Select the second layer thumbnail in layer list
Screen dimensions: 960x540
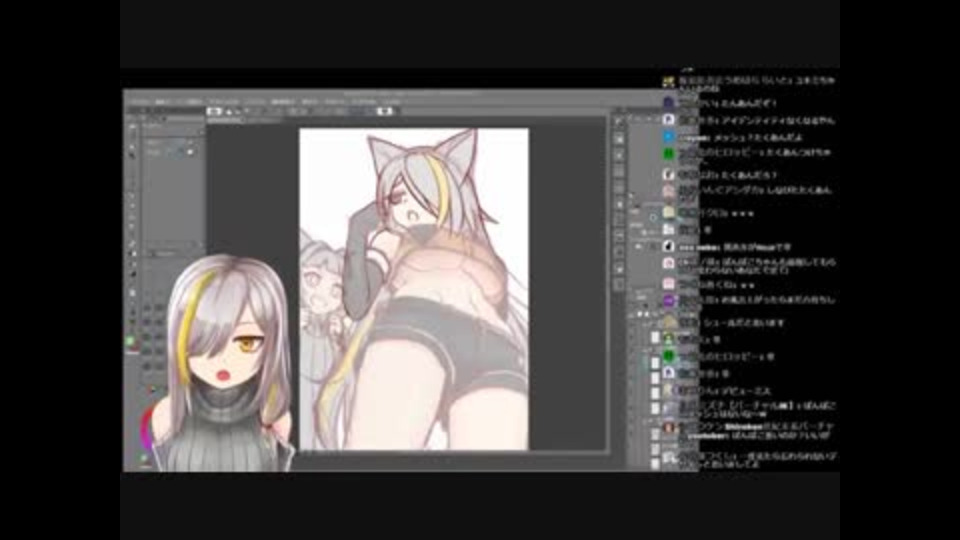[x=655, y=362]
